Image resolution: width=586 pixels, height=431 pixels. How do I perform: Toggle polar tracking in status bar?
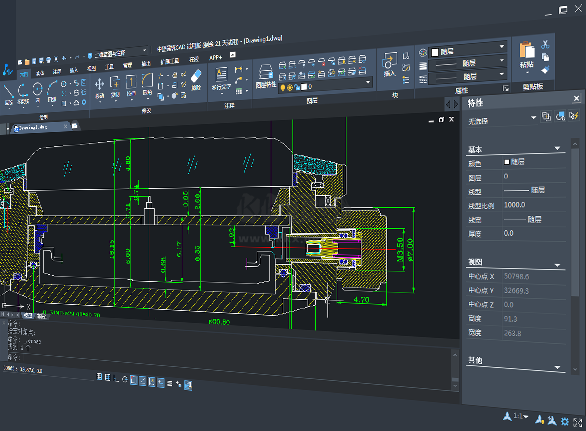[125, 379]
